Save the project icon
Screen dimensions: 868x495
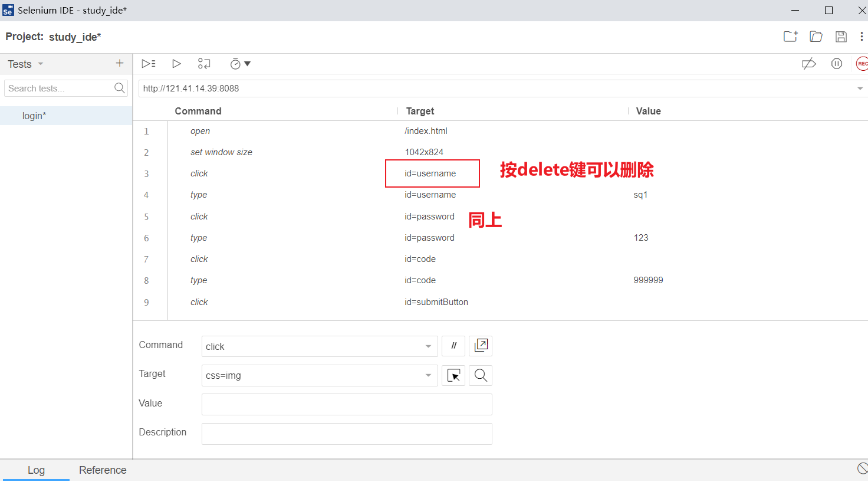841,37
